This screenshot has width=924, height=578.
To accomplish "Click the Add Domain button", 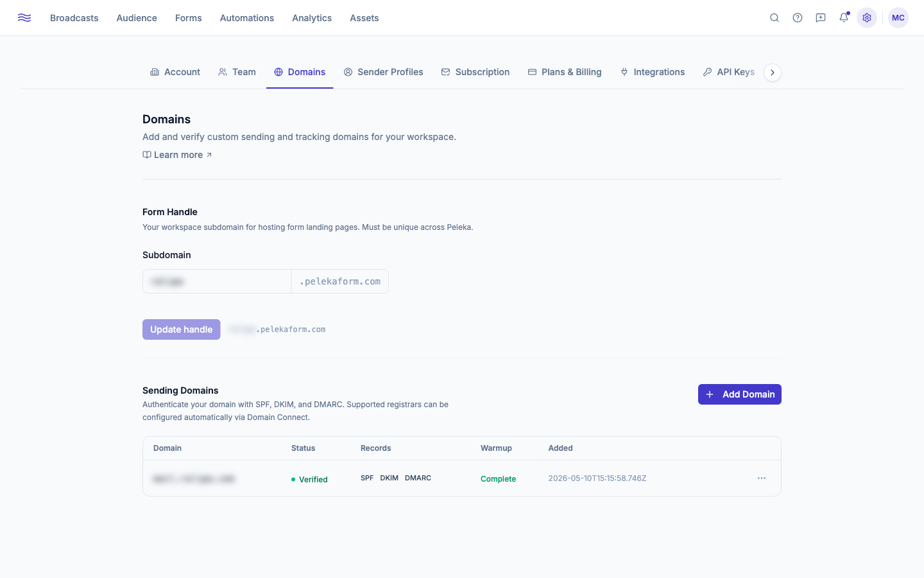I will 740,394.
